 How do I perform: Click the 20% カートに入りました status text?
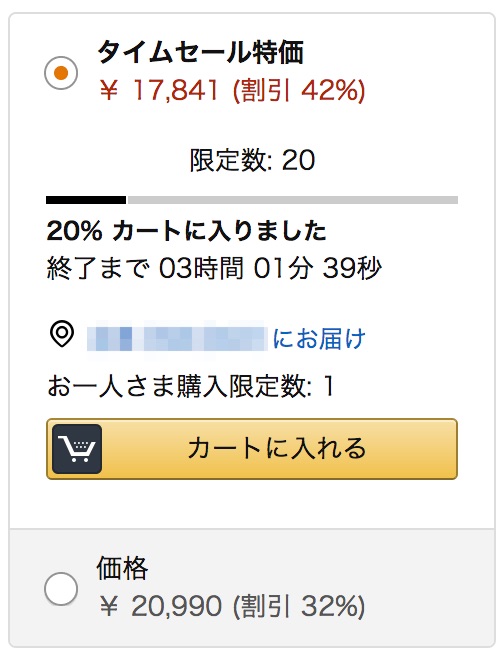tap(186, 231)
